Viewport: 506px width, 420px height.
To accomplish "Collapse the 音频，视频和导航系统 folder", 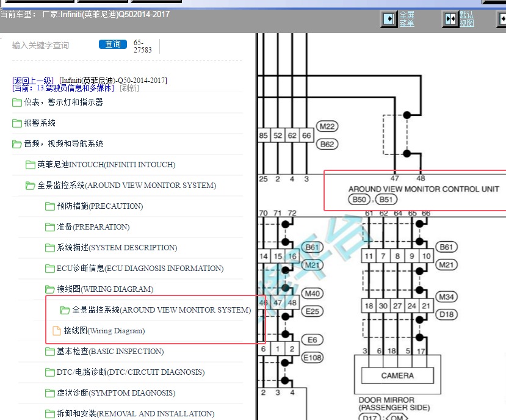I will pyautogui.click(x=63, y=144).
